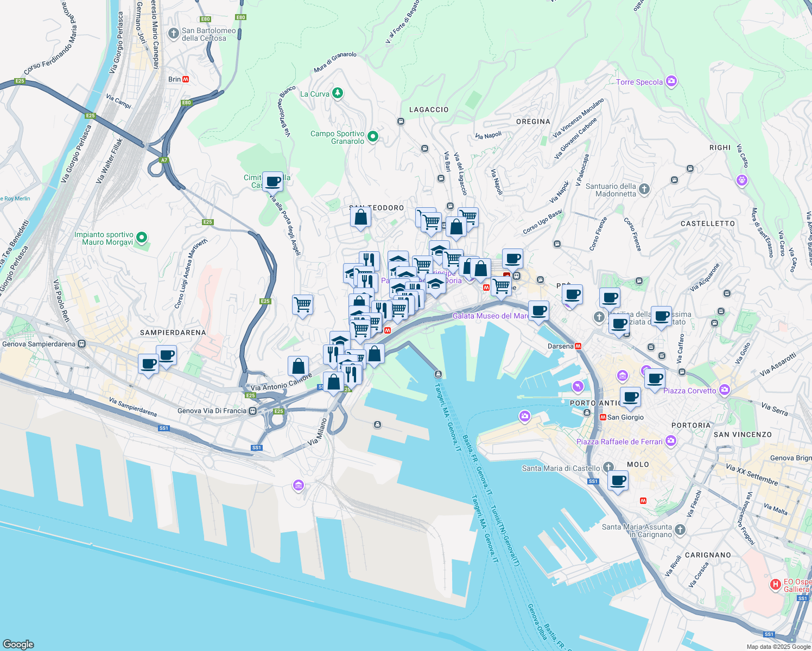Open the San Giorgio metro station marker
The width and height of the screenshot is (812, 651).
point(604,418)
